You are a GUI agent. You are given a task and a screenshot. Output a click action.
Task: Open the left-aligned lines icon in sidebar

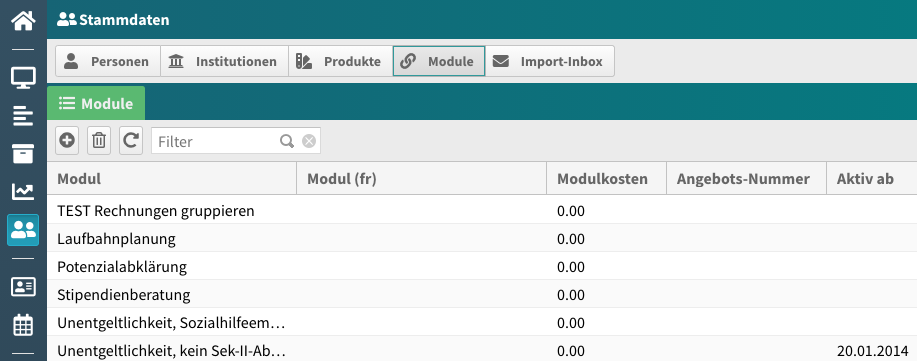point(23,116)
